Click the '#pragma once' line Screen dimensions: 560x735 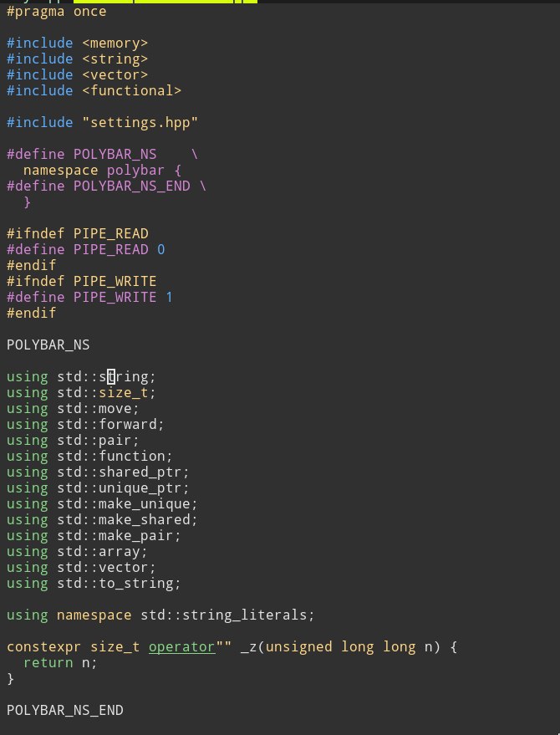(57, 11)
